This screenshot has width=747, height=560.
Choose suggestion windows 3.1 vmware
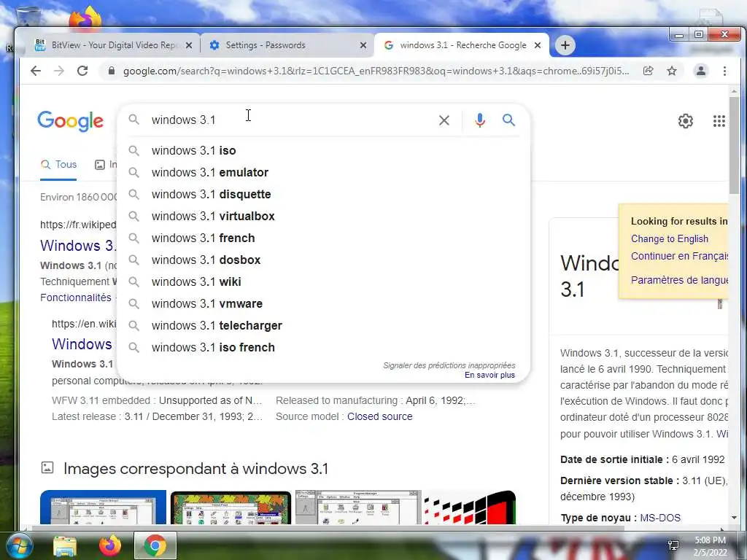click(324, 304)
